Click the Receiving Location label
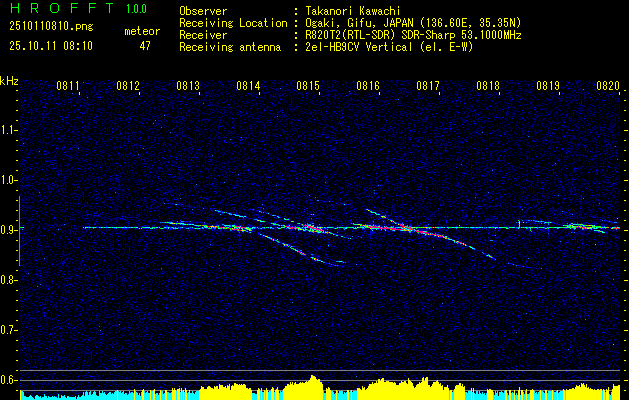 click(233, 23)
